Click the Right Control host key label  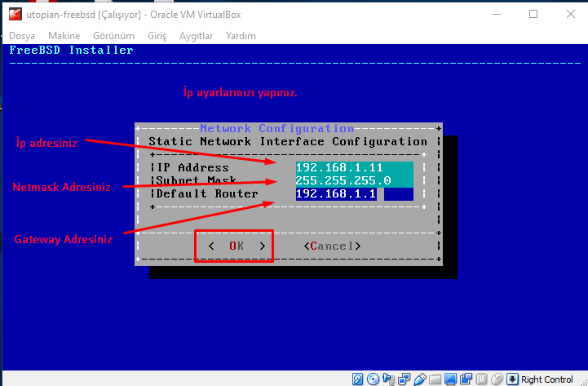click(546, 379)
